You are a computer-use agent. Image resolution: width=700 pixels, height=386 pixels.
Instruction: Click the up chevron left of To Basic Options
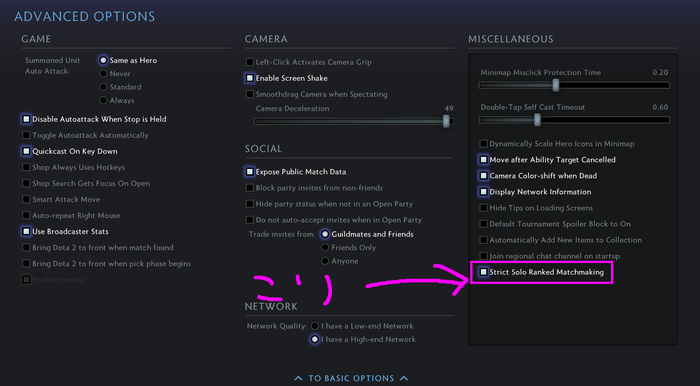(x=298, y=378)
